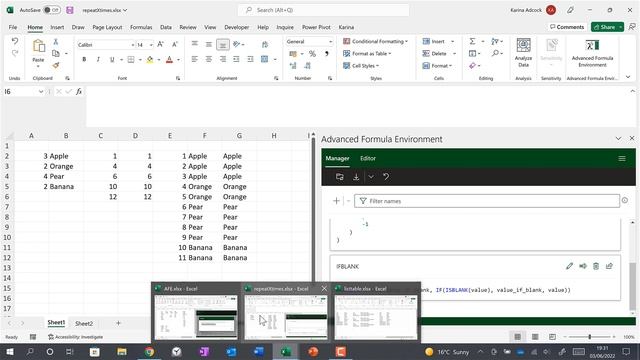Viewport: 640px width, 360px height.
Task: Click the Comments button
Action: click(x=567, y=27)
